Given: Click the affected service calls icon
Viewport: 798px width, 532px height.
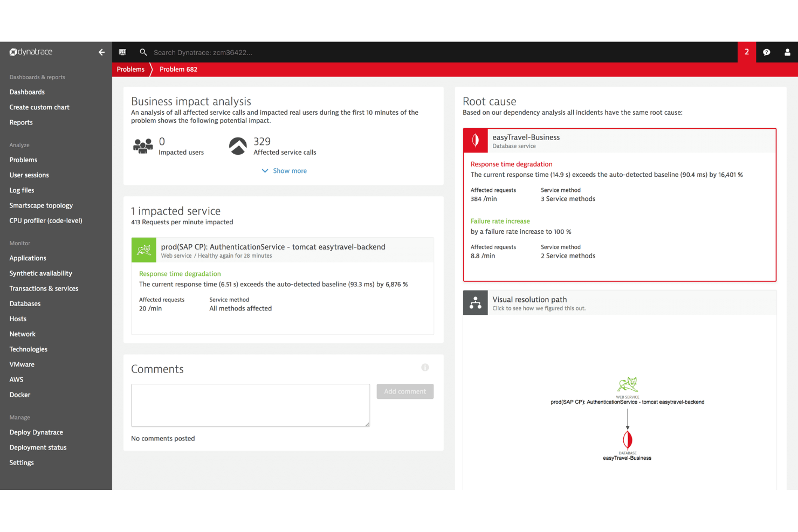Looking at the screenshot, I should click(238, 146).
